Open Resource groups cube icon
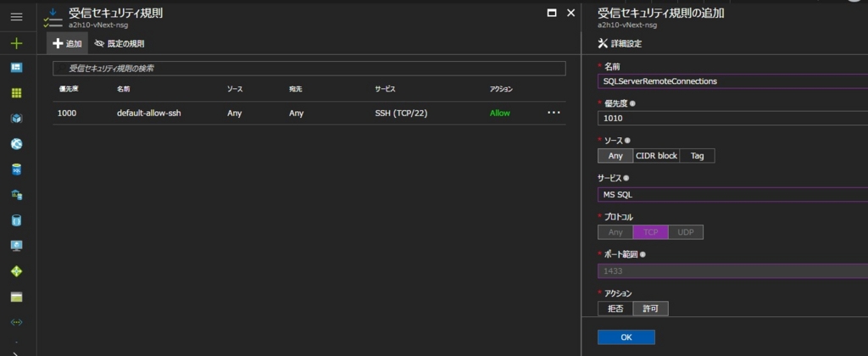The height and width of the screenshot is (356, 868). click(x=17, y=119)
